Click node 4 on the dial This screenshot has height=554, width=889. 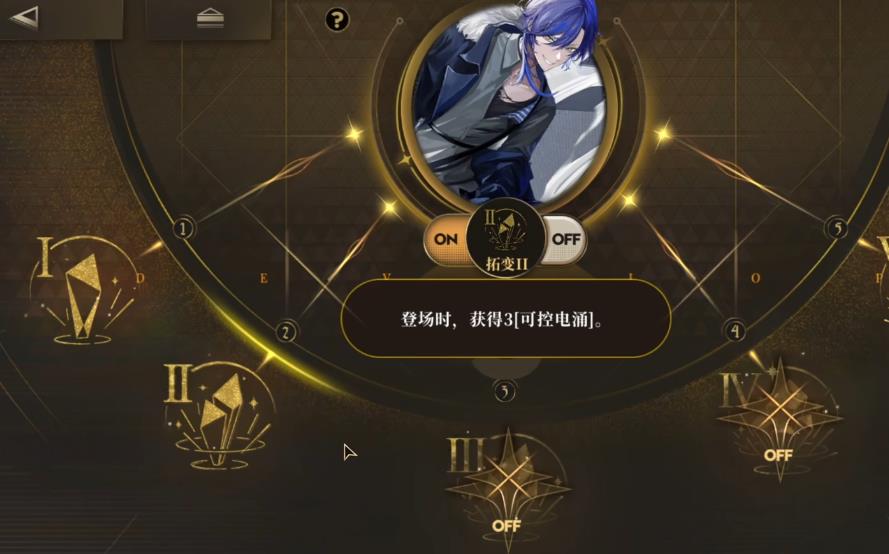735,330
